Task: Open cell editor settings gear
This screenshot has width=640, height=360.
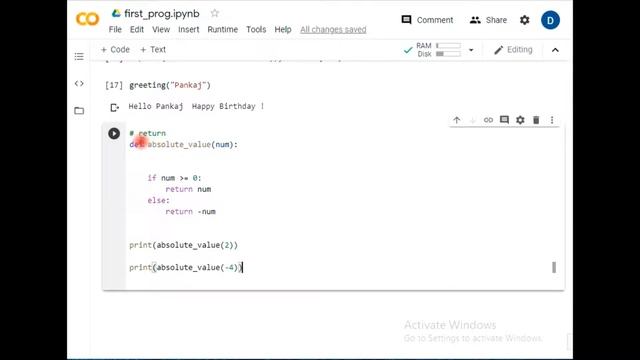Action: click(520, 120)
